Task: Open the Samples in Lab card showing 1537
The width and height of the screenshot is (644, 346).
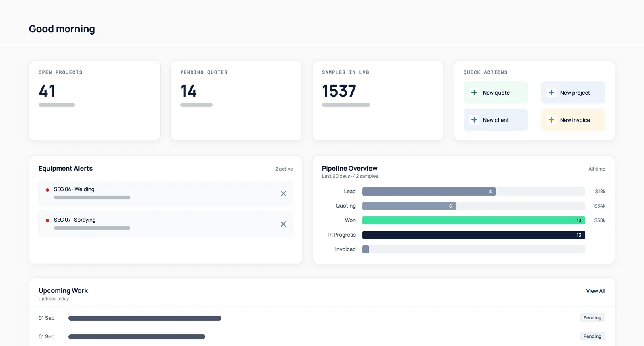Action: coord(378,101)
